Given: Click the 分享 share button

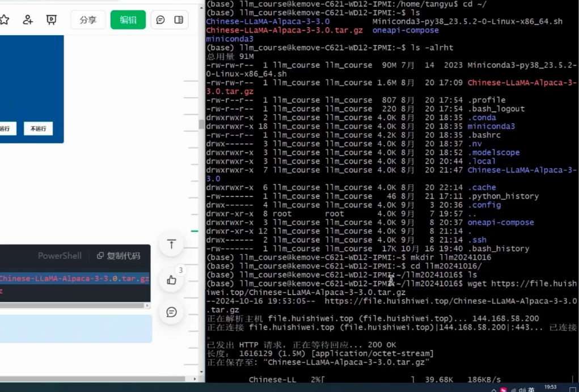Looking at the screenshot, I should pyautogui.click(x=88, y=20).
